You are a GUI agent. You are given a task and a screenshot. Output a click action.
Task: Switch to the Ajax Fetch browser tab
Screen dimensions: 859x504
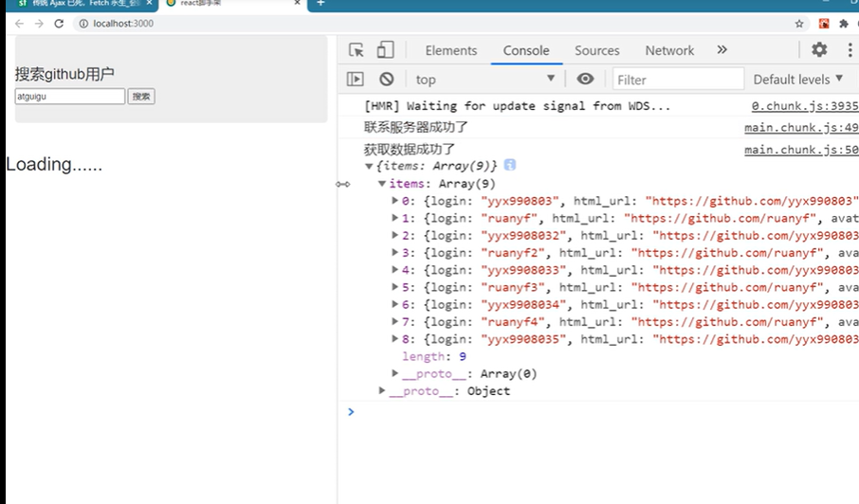click(81, 4)
